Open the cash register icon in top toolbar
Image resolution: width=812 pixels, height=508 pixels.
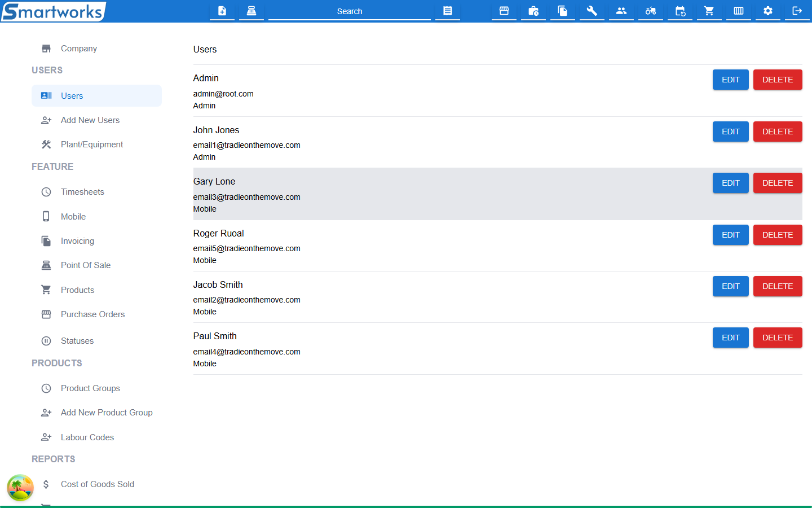pyautogui.click(x=251, y=11)
